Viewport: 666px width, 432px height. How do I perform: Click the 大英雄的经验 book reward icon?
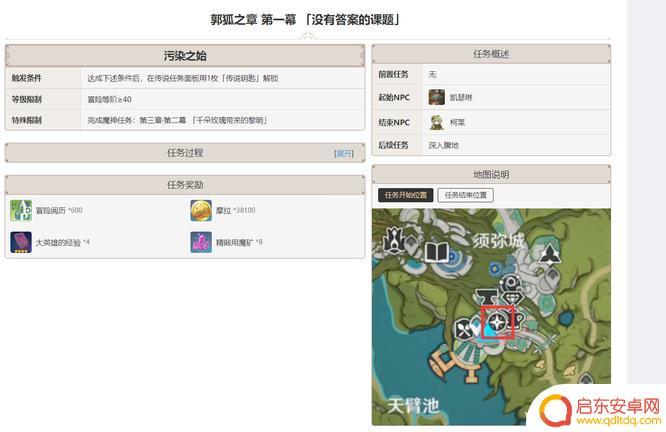point(21,242)
